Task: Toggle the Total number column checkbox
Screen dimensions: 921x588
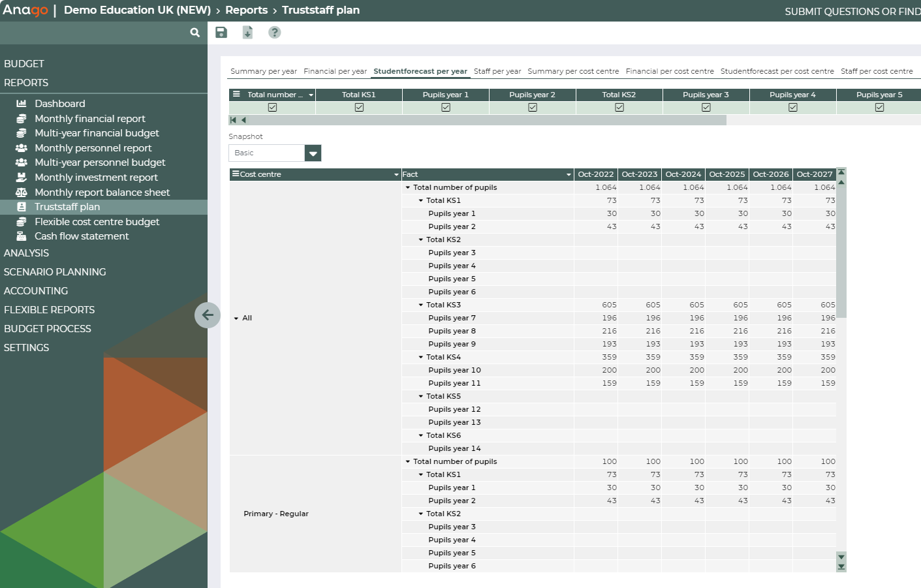Action: (x=272, y=108)
